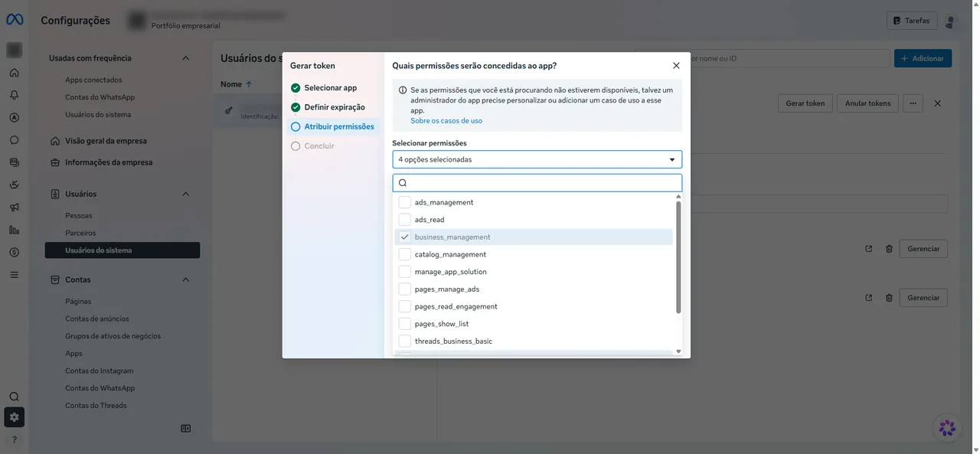Open the three-dot more options menu

[913, 103]
